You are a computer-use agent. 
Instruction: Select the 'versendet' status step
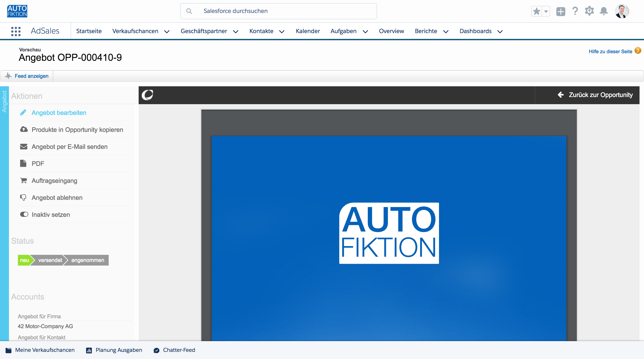click(x=50, y=260)
